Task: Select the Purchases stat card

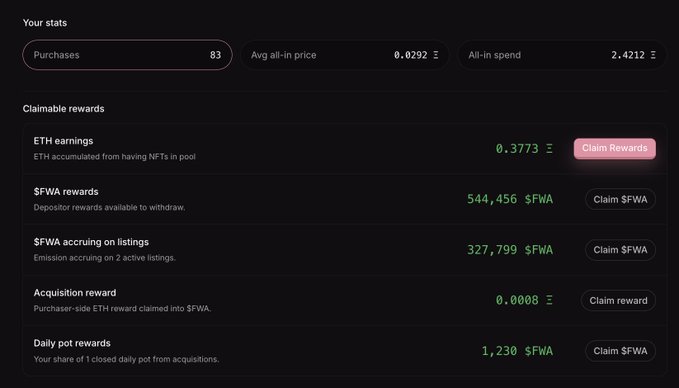Action: pyautogui.click(x=127, y=55)
